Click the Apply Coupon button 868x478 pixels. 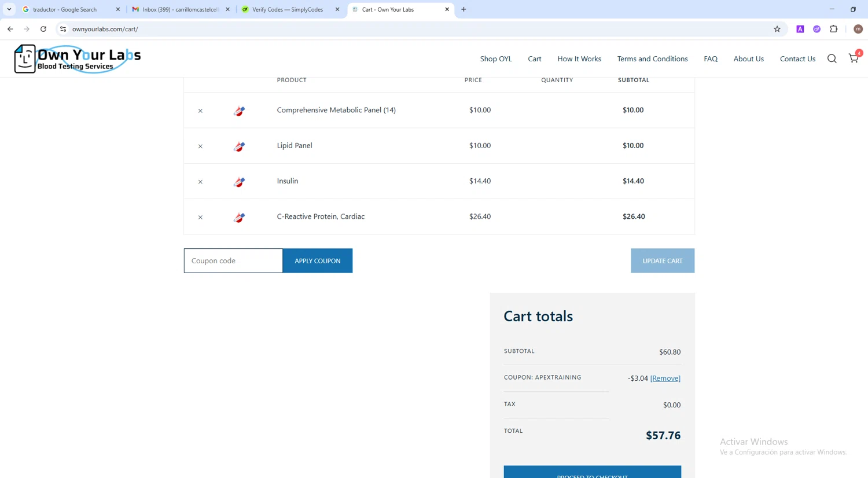coord(318,261)
